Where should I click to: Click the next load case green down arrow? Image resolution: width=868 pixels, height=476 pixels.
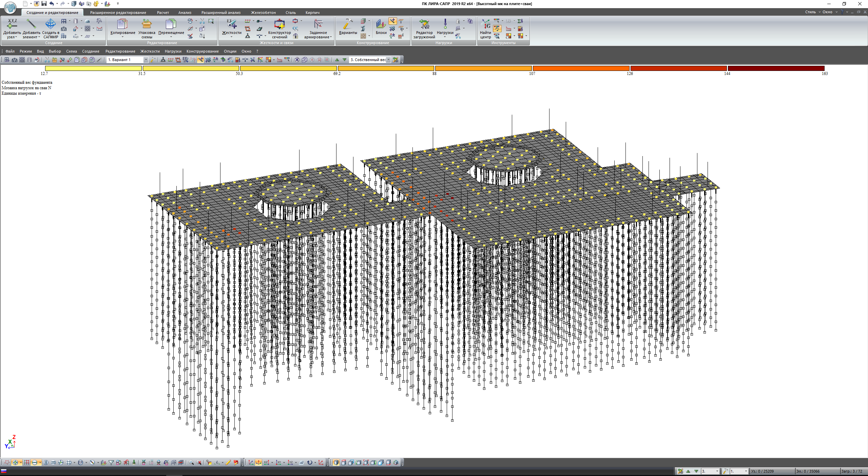point(345,60)
